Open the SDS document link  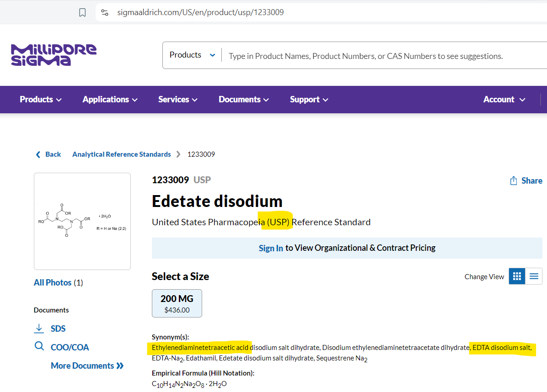click(x=58, y=328)
